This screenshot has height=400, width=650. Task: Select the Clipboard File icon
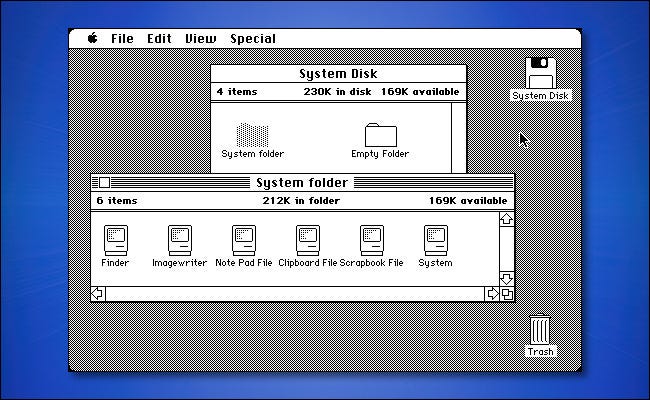pyautogui.click(x=307, y=240)
